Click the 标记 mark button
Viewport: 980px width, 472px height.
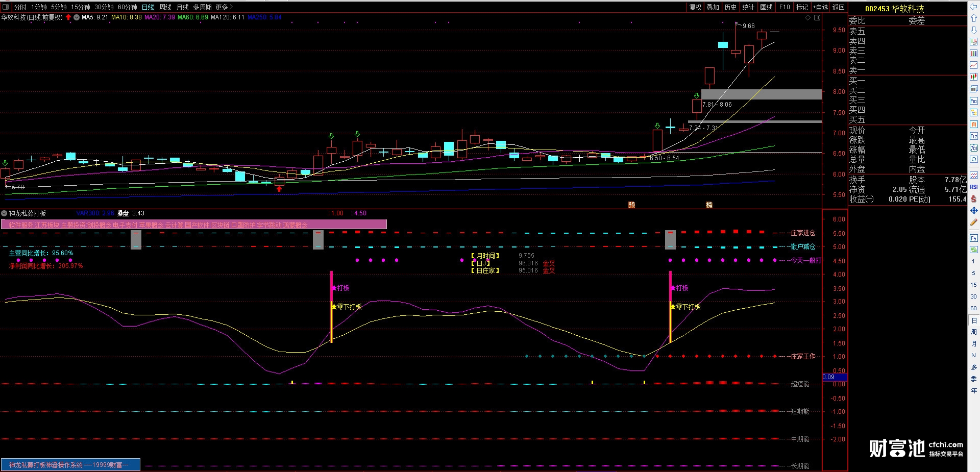pyautogui.click(x=802, y=7)
